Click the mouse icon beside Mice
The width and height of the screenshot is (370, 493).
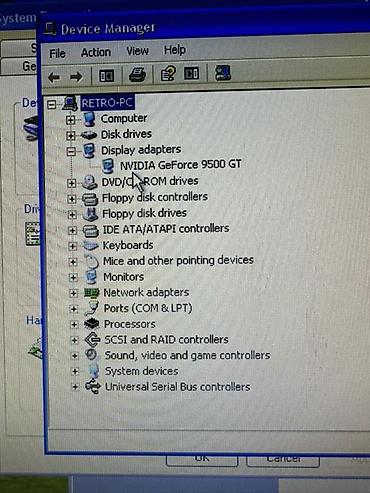[x=91, y=261]
